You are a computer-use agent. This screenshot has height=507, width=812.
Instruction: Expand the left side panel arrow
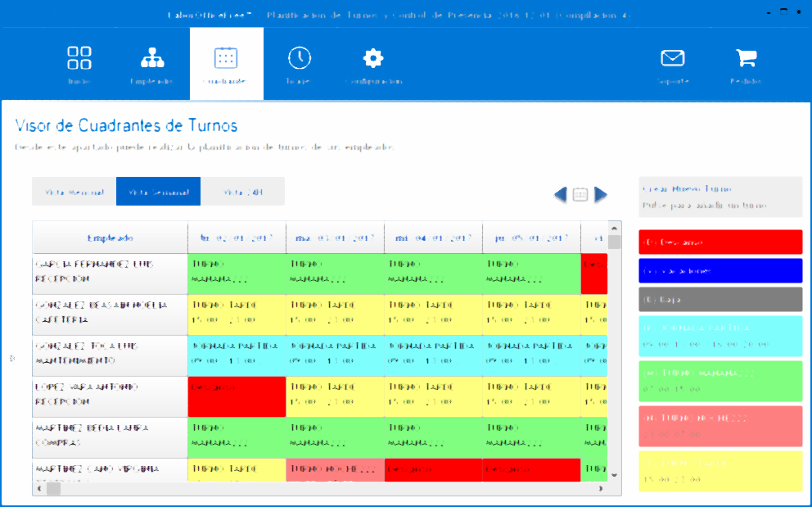point(11,358)
